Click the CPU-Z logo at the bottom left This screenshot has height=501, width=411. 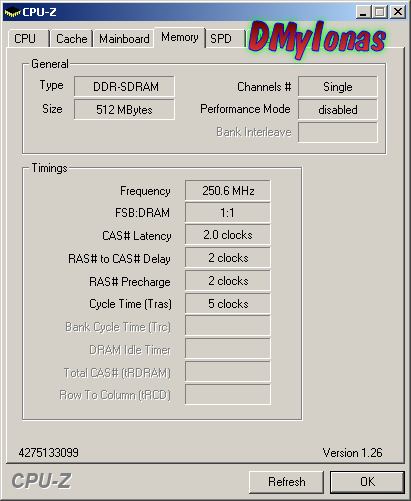41,481
